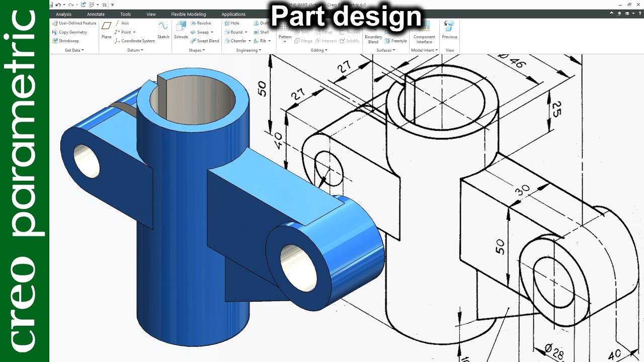
Task: Start a new Sketch
Action: [x=164, y=30]
